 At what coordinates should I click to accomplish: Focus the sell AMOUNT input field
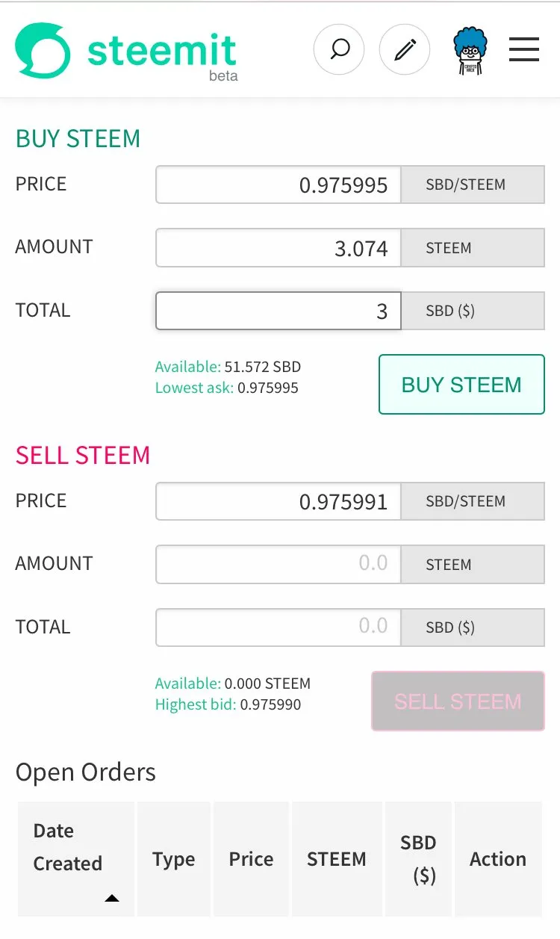click(x=279, y=564)
